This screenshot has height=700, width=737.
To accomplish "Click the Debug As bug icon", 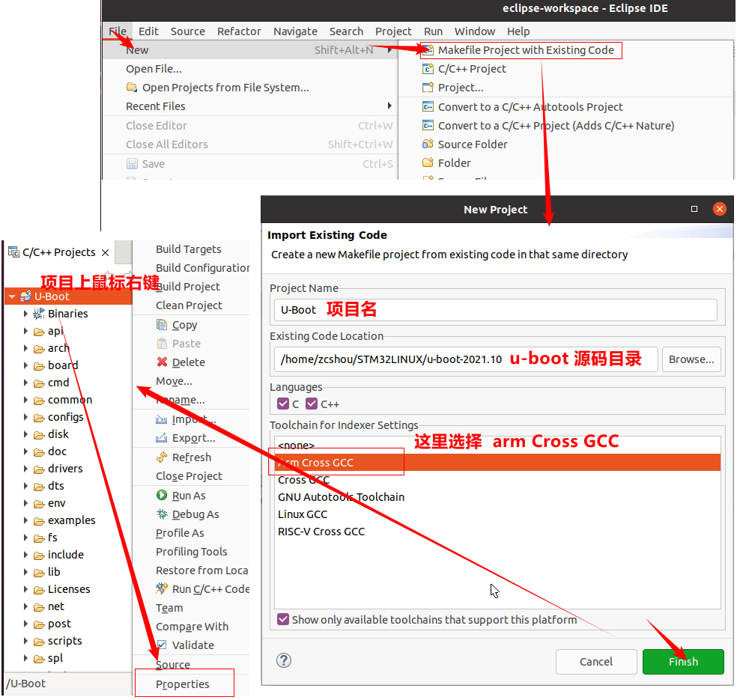I will (162, 514).
